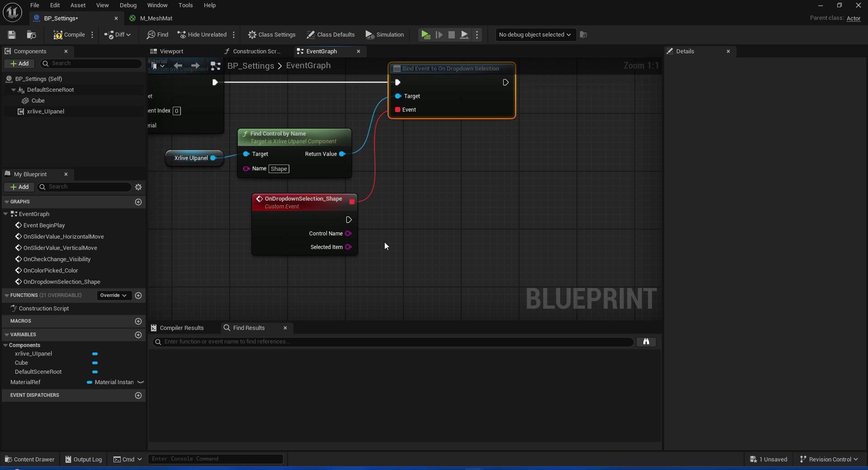Click the Shape name value box
The image size is (868, 470).
pyautogui.click(x=279, y=169)
